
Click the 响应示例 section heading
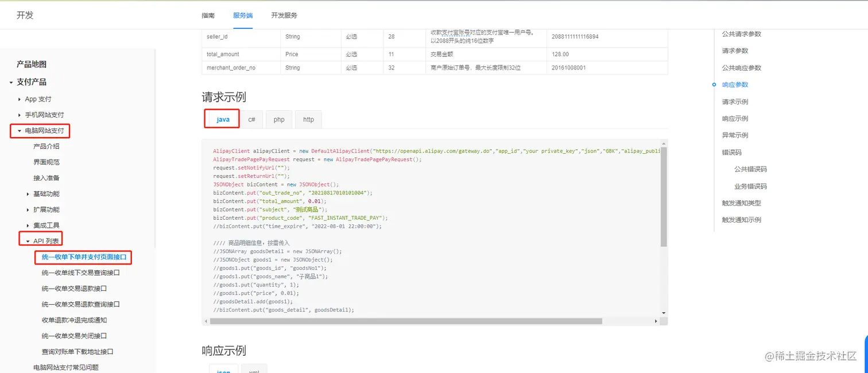tap(224, 351)
